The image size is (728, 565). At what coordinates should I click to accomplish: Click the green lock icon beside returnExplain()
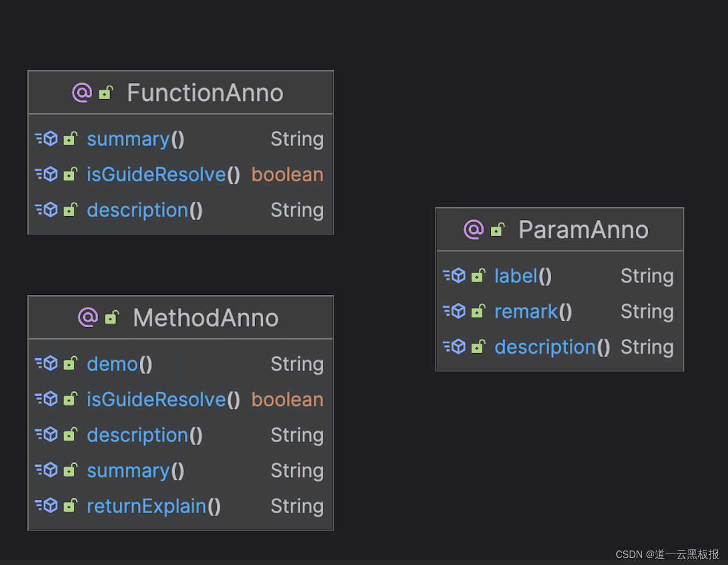coord(71,506)
